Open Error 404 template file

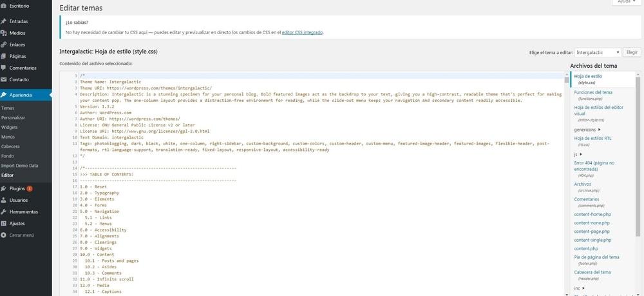pos(594,169)
